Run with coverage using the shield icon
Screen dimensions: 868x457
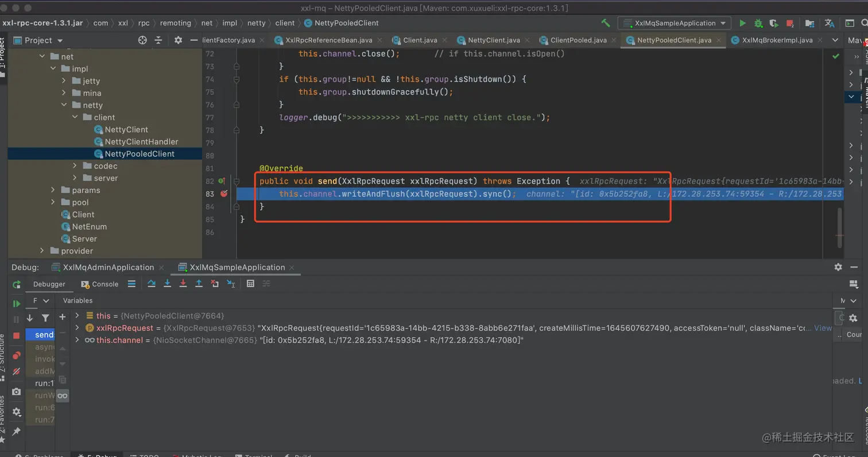pyautogui.click(x=774, y=23)
